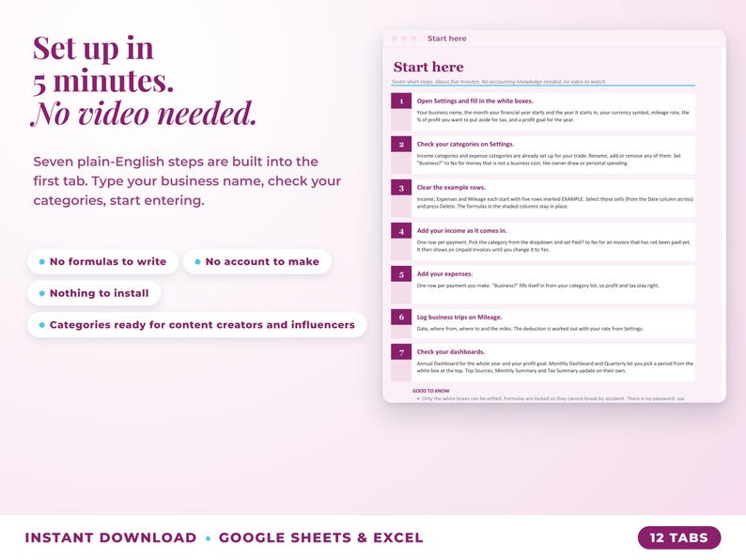746x560 pixels.
Task: Click the italic 'No video needed.' headline
Action: tap(144, 114)
